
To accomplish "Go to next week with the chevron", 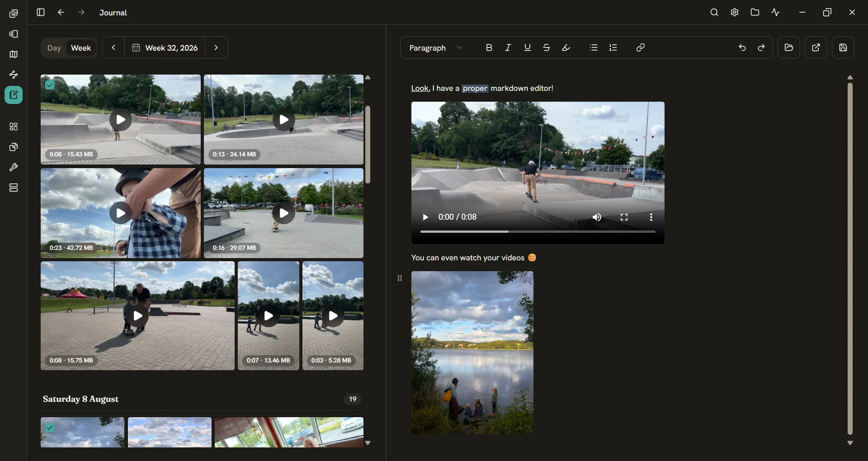I will 216,48.
